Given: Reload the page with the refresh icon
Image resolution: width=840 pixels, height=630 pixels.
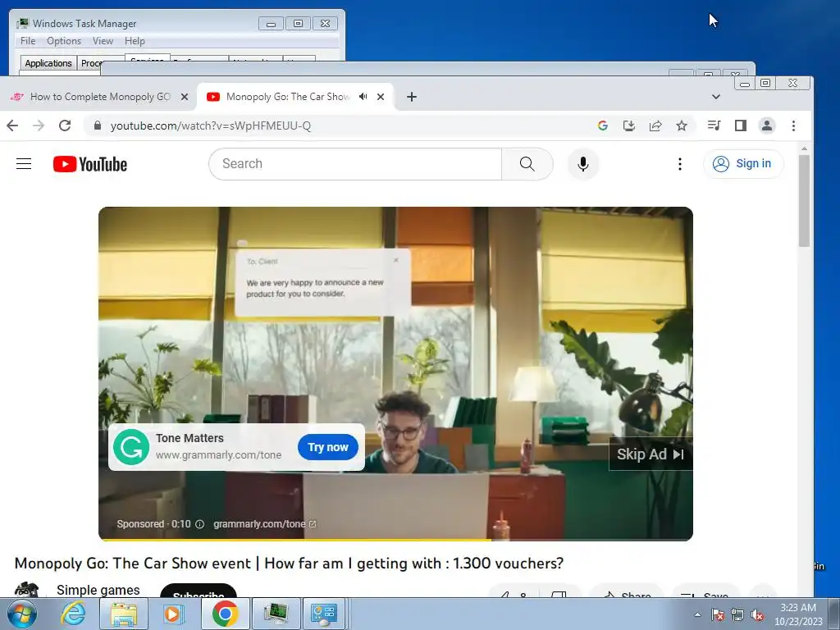Looking at the screenshot, I should 65,126.
